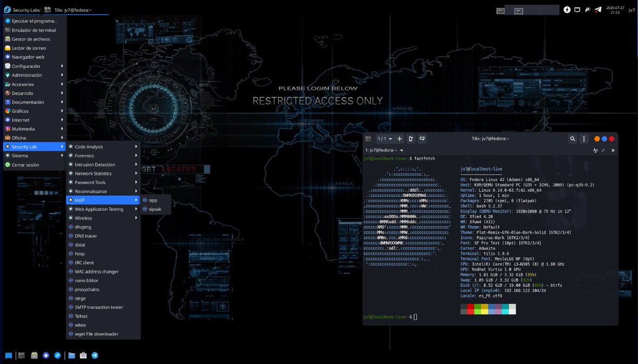638x364 pixels.
Task: Launch dhcping from Security Lab menu
Action: 103,227
